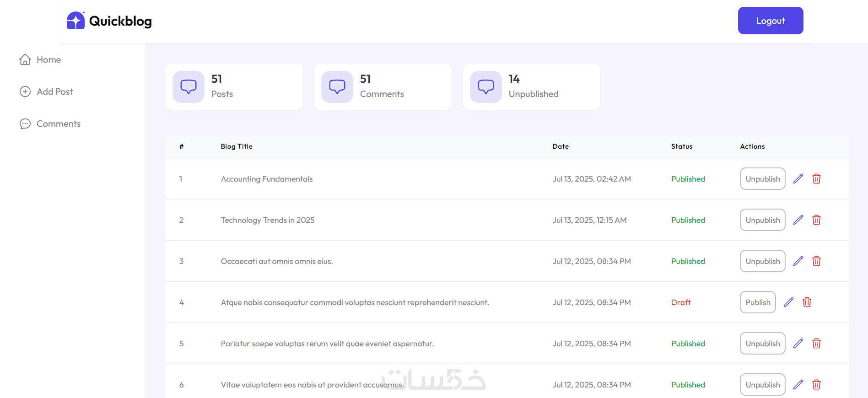Delete the Occaecati aut omnis post

point(816,261)
